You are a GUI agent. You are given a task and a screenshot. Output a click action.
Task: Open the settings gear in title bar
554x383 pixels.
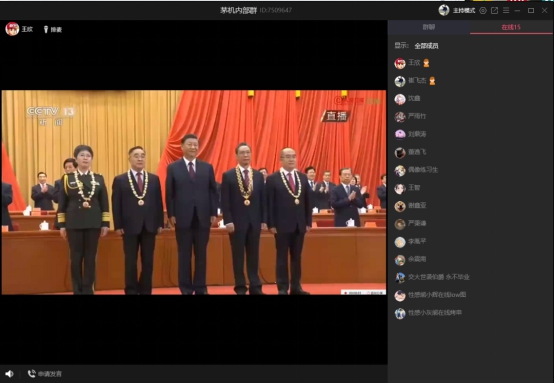click(x=483, y=11)
